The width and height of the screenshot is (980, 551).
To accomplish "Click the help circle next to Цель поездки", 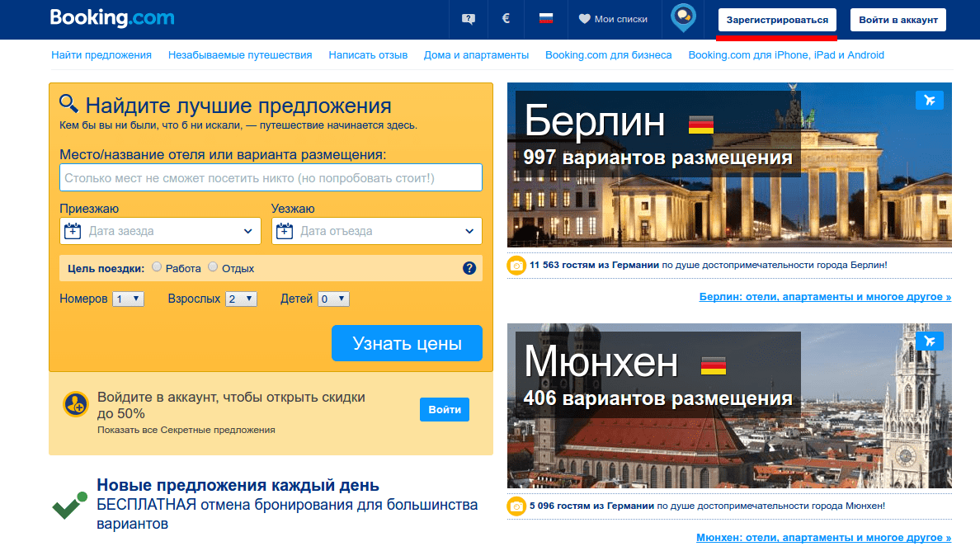I will [469, 267].
